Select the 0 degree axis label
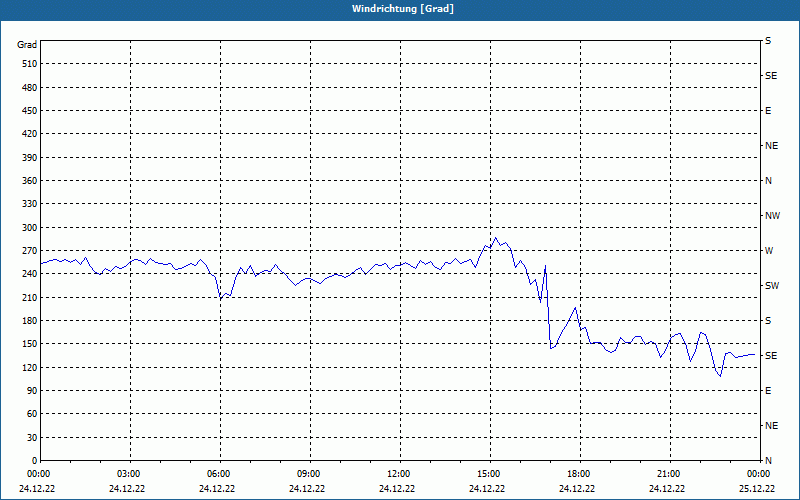This screenshot has height=500, width=800. coord(35,461)
